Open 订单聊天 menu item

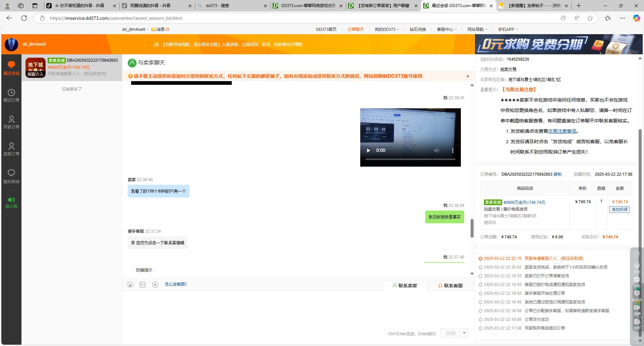coord(356,30)
